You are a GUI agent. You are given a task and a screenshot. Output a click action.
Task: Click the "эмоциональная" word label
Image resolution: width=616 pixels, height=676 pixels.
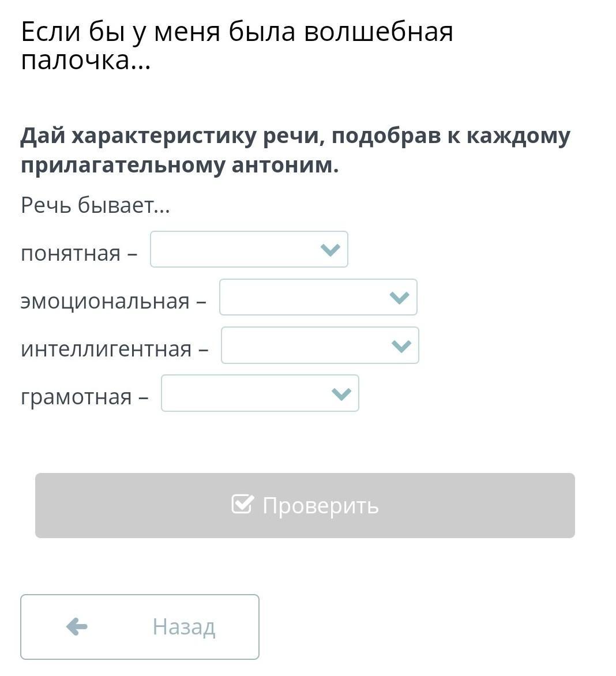click(105, 301)
